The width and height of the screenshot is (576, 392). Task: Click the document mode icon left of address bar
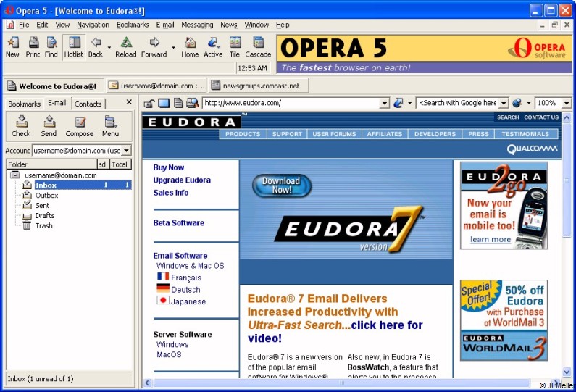tap(178, 103)
